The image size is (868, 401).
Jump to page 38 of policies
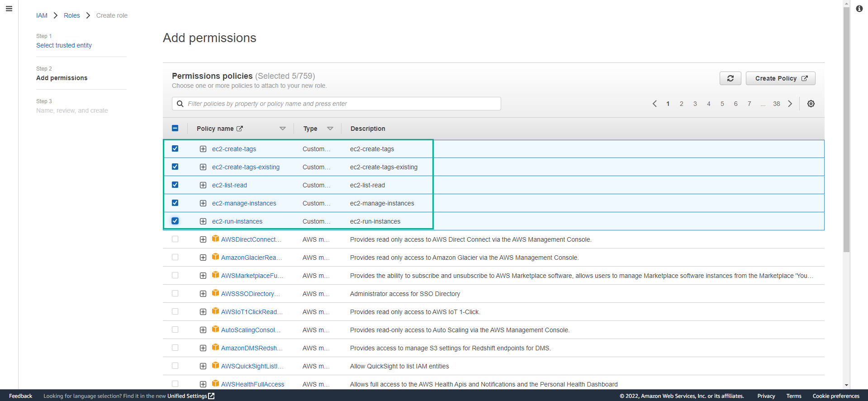click(777, 104)
